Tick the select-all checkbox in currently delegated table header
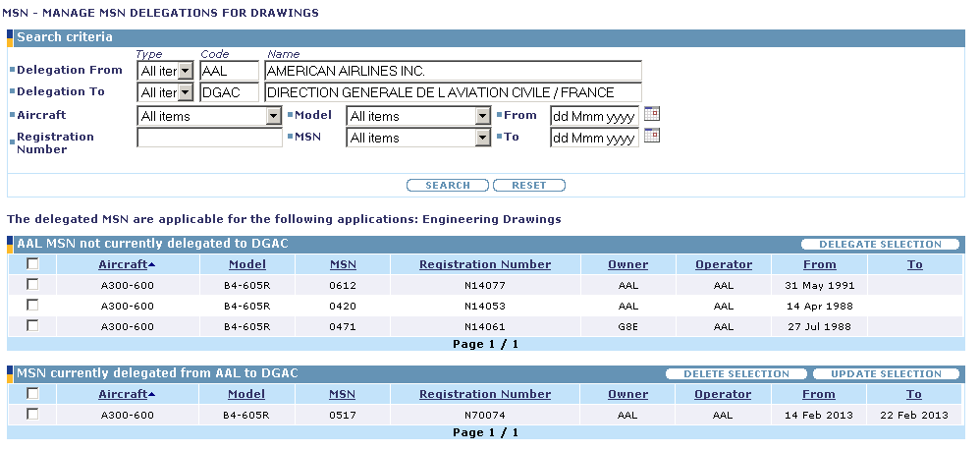Screen dimensions: 980x451 pos(32,393)
